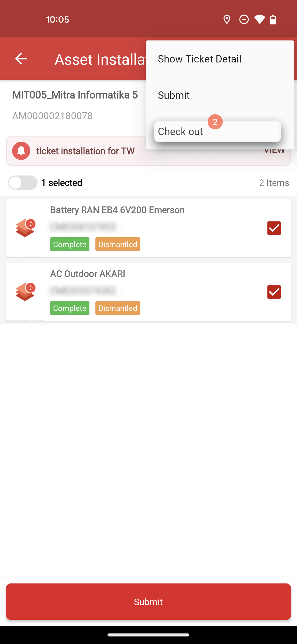
Task: Tap the Dismantled tag on AC Outdoor
Action: tap(118, 308)
